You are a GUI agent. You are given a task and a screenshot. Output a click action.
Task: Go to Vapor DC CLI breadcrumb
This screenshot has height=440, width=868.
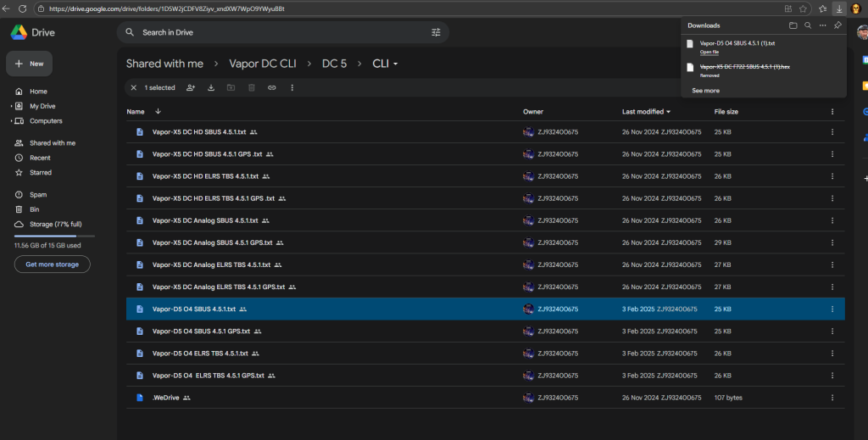(x=263, y=64)
